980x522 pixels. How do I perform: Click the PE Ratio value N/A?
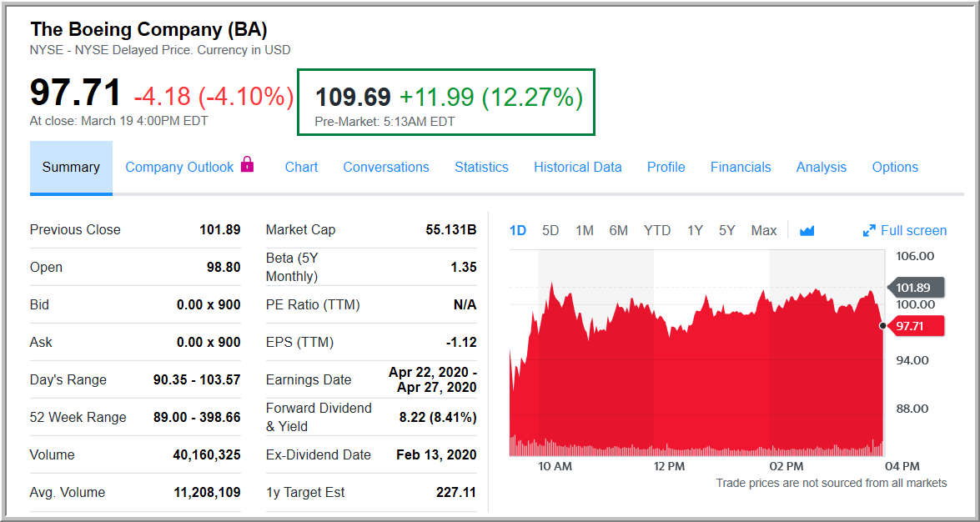pos(465,304)
